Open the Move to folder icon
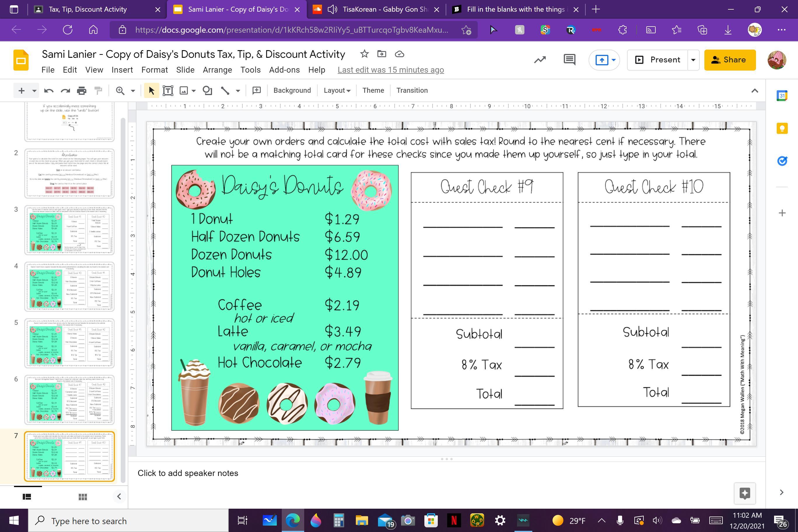The height and width of the screenshot is (532, 798). (x=381, y=54)
